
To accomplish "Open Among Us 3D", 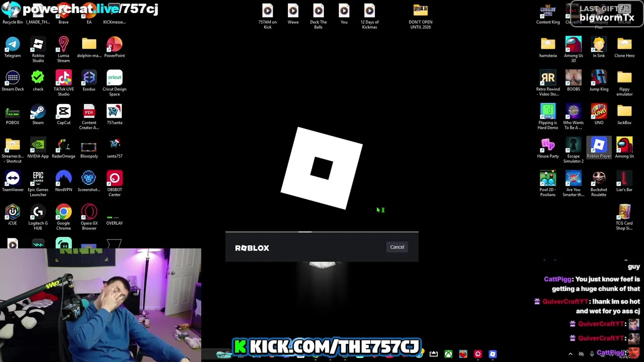I will [x=574, y=49].
